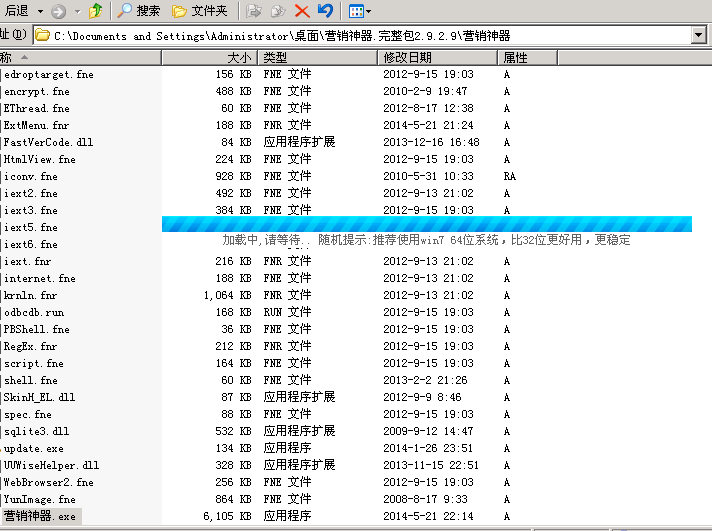Viewport: 712px width, 531px height.
Task: Click the Forward navigation arrow
Action: click(x=59, y=11)
